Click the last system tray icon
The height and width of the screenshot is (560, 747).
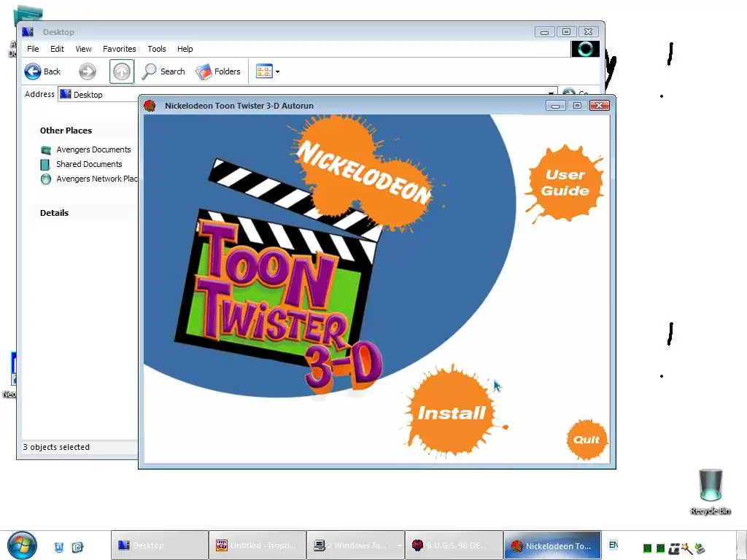point(700,548)
